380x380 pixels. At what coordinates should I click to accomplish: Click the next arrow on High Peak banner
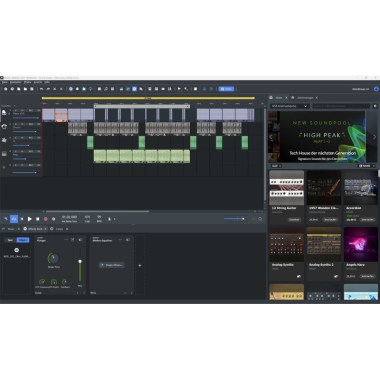(x=374, y=137)
